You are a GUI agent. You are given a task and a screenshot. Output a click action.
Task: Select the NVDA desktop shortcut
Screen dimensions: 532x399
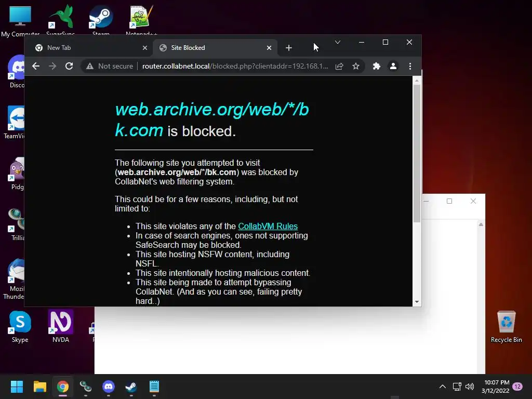click(x=61, y=327)
